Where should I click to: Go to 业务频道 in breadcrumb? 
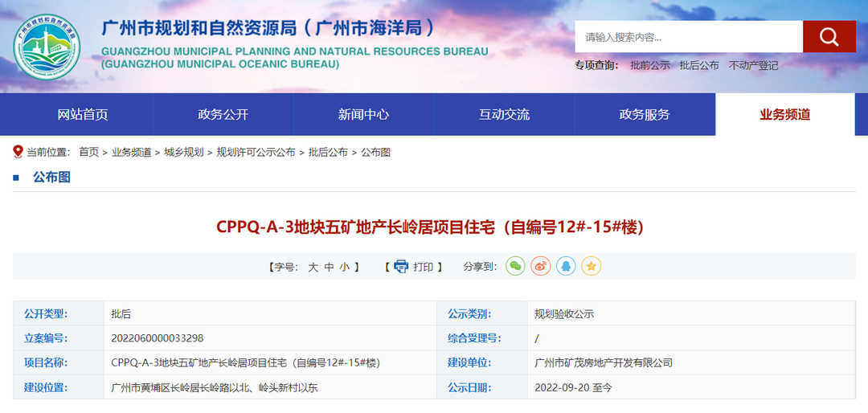click(x=131, y=152)
